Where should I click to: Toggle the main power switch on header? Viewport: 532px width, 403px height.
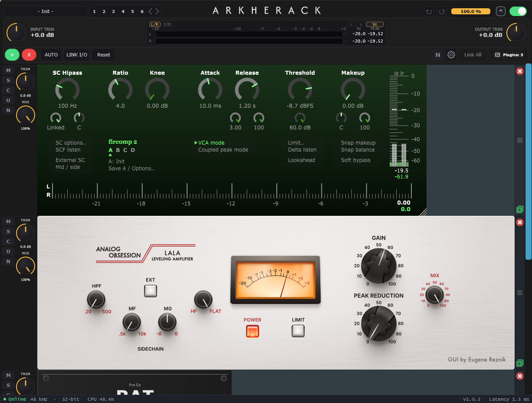click(x=518, y=11)
